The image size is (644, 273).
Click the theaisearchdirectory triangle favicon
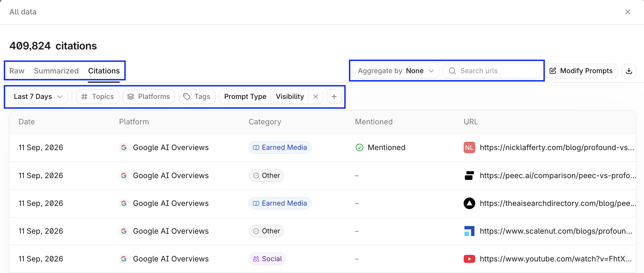pyautogui.click(x=469, y=203)
